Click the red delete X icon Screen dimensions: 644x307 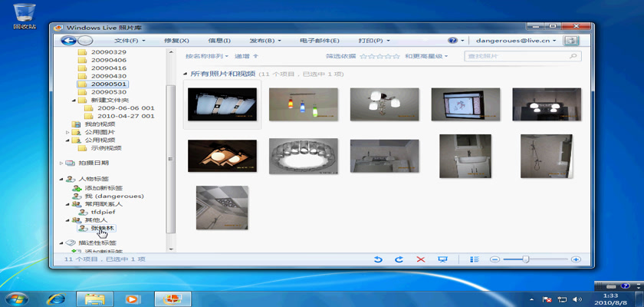(x=420, y=260)
